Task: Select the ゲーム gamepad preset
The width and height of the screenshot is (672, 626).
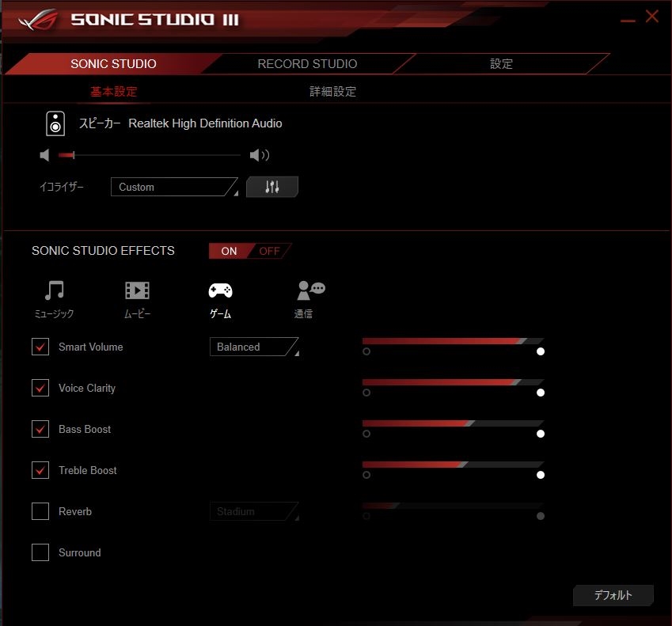Action: 220,299
